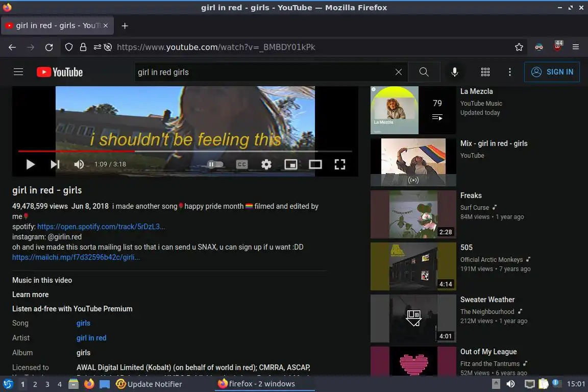This screenshot has width=588, height=392.
Task: Toggle the autoplay switch in the player
Action: click(215, 164)
